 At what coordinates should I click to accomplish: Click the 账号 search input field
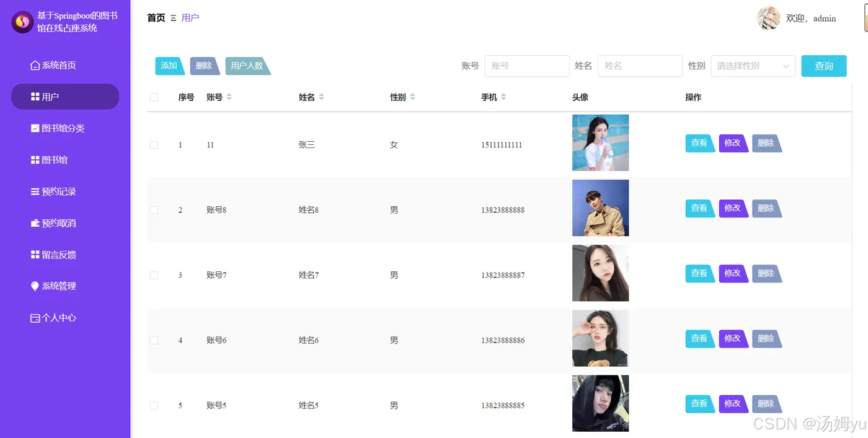pos(526,66)
